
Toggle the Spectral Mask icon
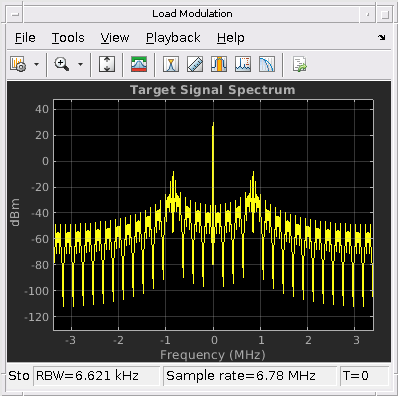coord(139,64)
